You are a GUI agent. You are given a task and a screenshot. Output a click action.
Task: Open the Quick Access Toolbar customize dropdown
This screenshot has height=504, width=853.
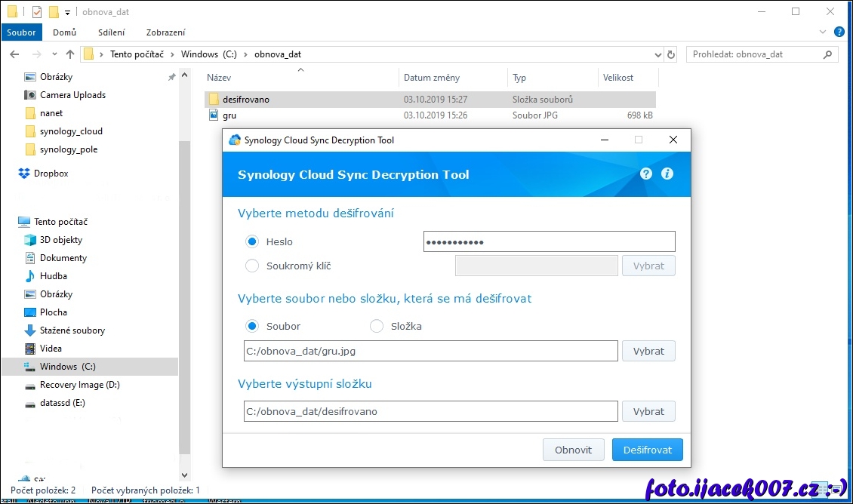67,13
